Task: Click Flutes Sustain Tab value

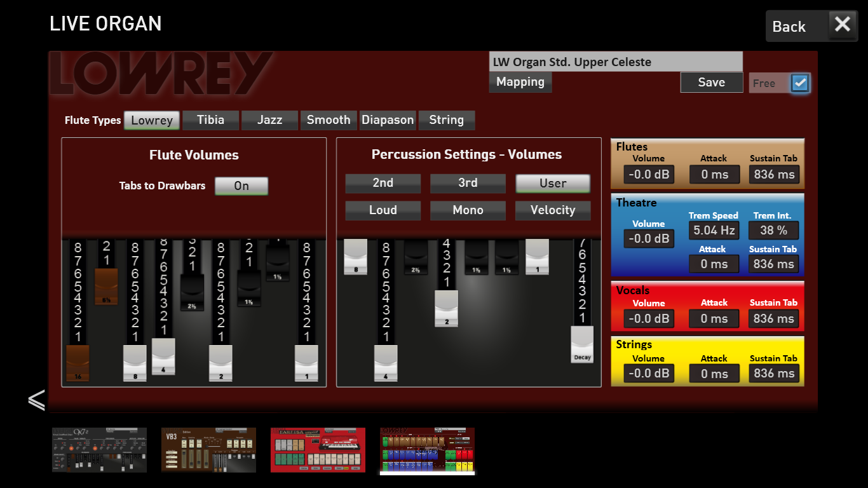Action: coord(774,175)
